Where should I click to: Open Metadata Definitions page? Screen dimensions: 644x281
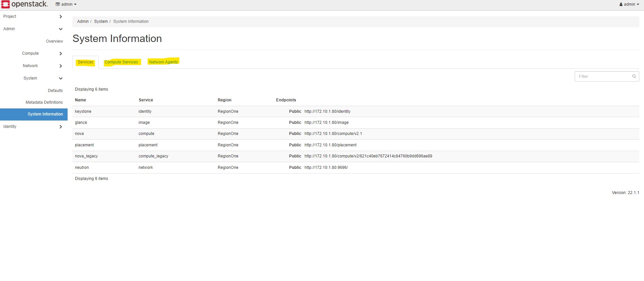(x=44, y=102)
